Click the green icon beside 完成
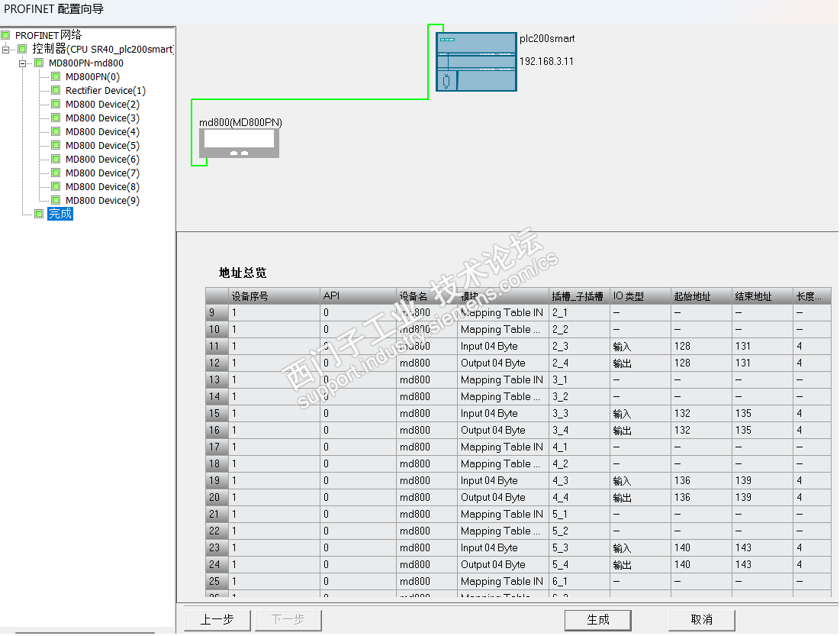The width and height of the screenshot is (840, 636). pos(39,214)
